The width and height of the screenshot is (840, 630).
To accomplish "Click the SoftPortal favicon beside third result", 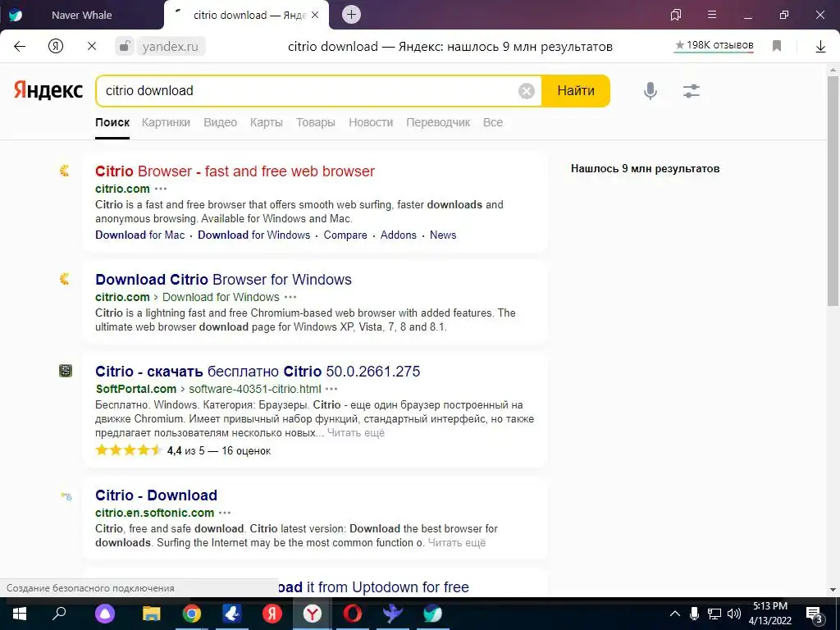I will (66, 371).
